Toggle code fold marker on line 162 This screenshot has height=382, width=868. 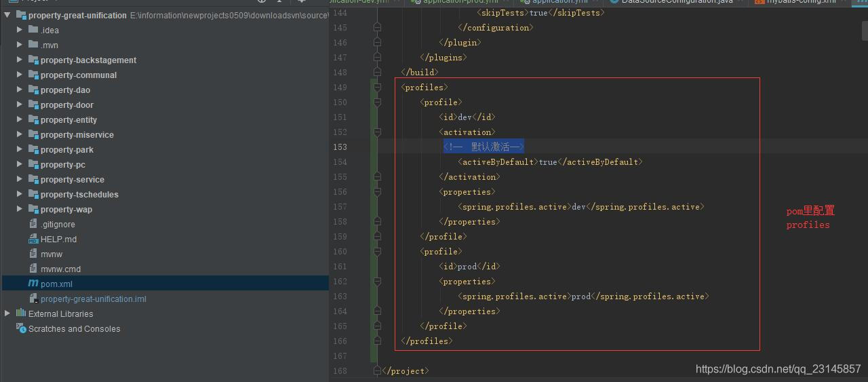(377, 281)
